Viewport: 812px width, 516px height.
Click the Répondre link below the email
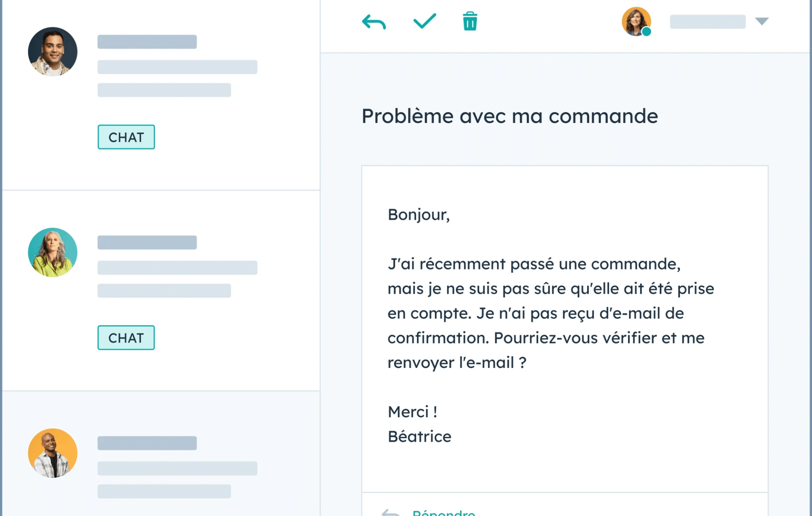tap(443, 513)
